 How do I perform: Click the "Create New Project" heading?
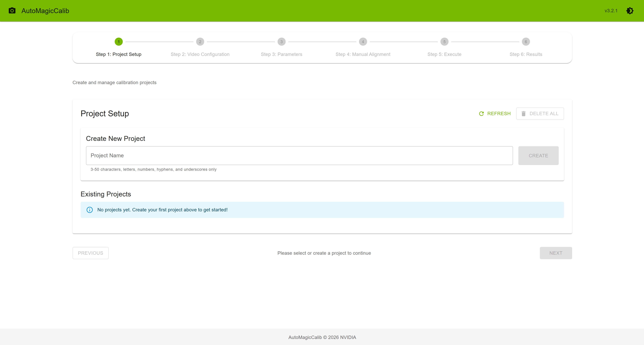[116, 139]
